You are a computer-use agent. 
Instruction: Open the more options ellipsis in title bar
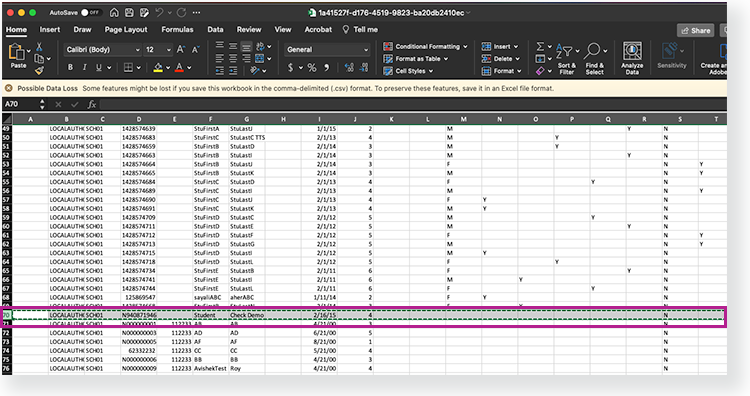coord(196,12)
